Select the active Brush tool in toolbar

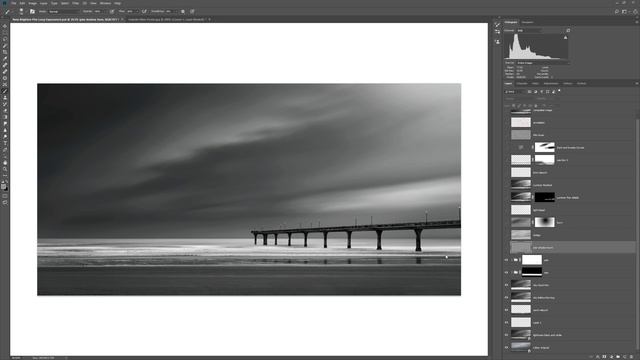(5, 91)
